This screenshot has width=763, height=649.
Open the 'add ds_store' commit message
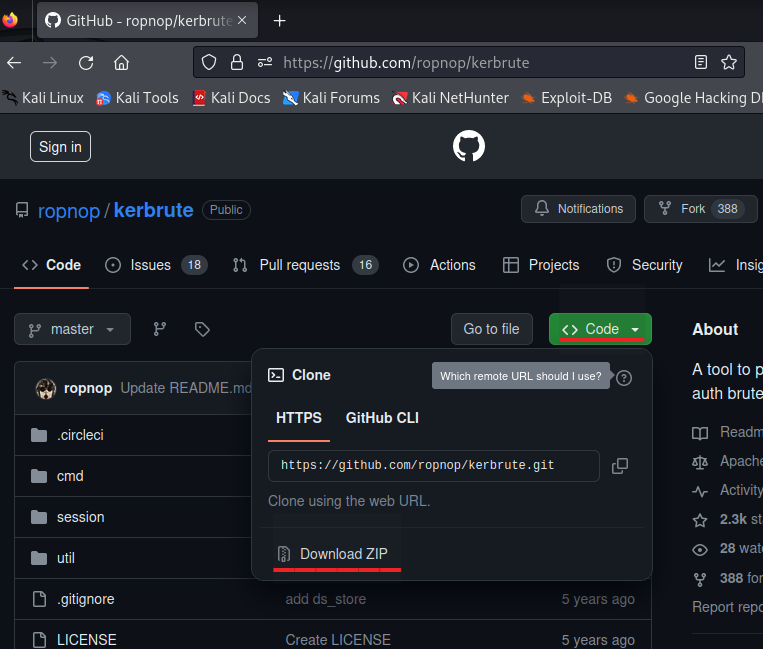[x=326, y=599]
